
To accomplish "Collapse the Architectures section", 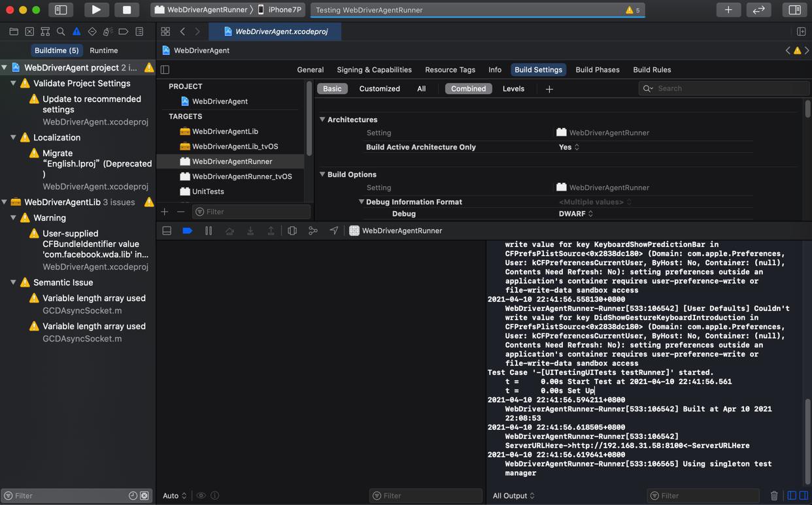I will click(x=322, y=120).
